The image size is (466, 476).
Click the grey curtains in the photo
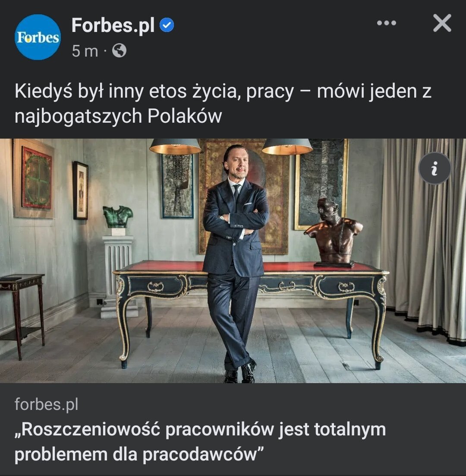(x=424, y=240)
